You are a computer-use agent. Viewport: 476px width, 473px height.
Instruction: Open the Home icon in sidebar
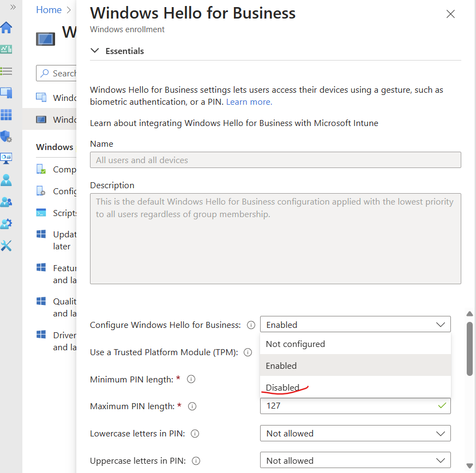[x=6, y=28]
